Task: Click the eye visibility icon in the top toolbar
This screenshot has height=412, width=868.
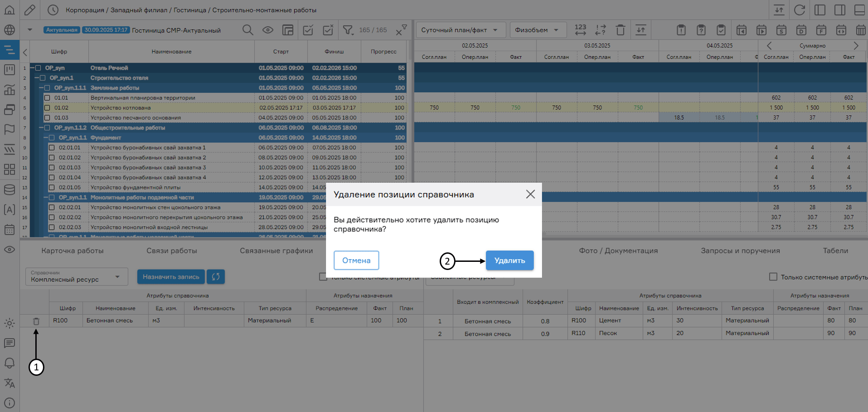Action: [x=268, y=29]
